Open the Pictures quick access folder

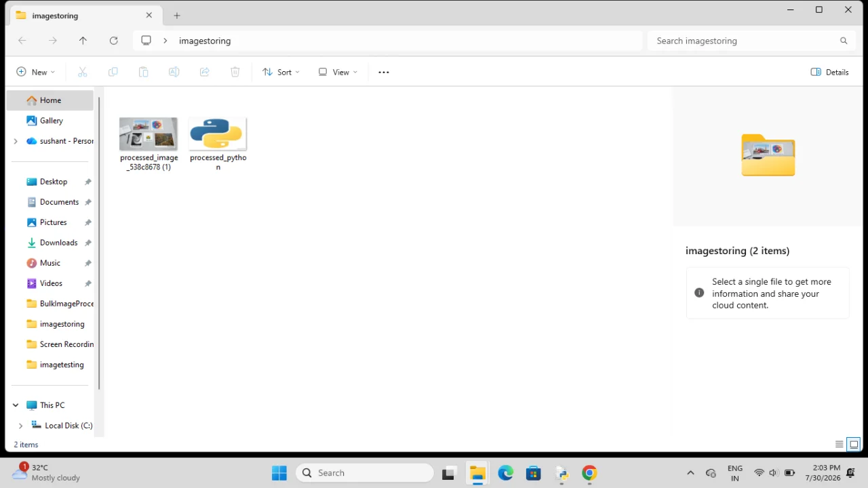point(50,222)
